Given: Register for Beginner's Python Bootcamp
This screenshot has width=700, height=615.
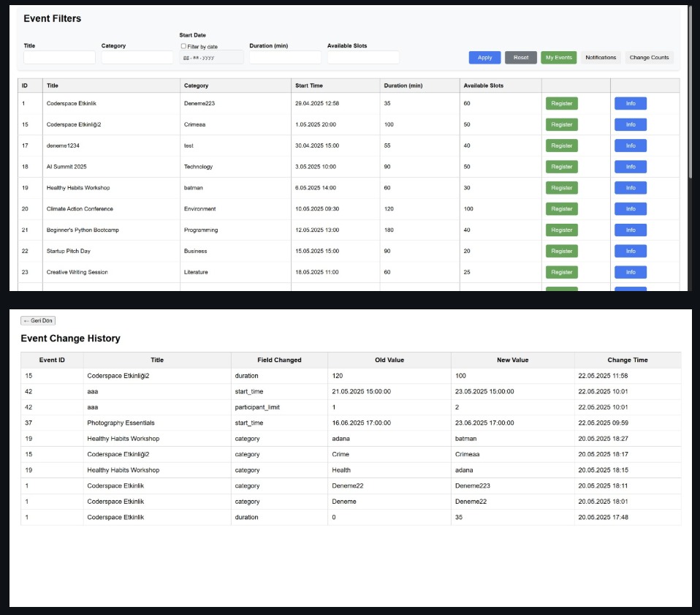Looking at the screenshot, I should tap(561, 230).
